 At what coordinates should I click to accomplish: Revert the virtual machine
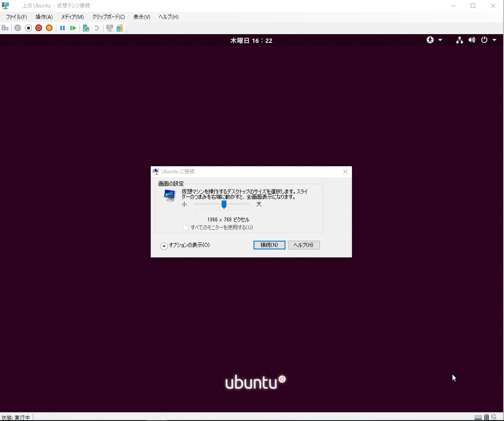(x=96, y=28)
